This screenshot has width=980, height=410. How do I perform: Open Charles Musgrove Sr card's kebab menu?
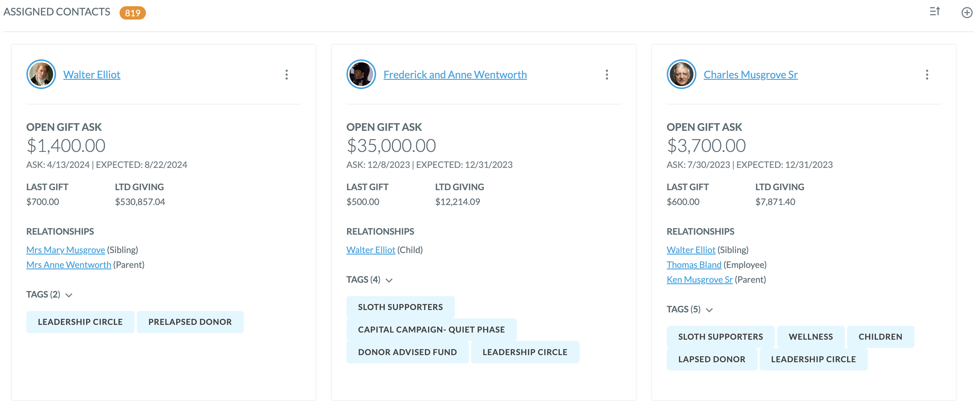[x=927, y=74]
